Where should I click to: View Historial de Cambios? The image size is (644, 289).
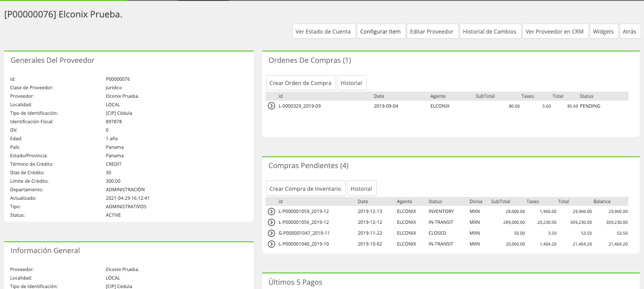coord(490,32)
